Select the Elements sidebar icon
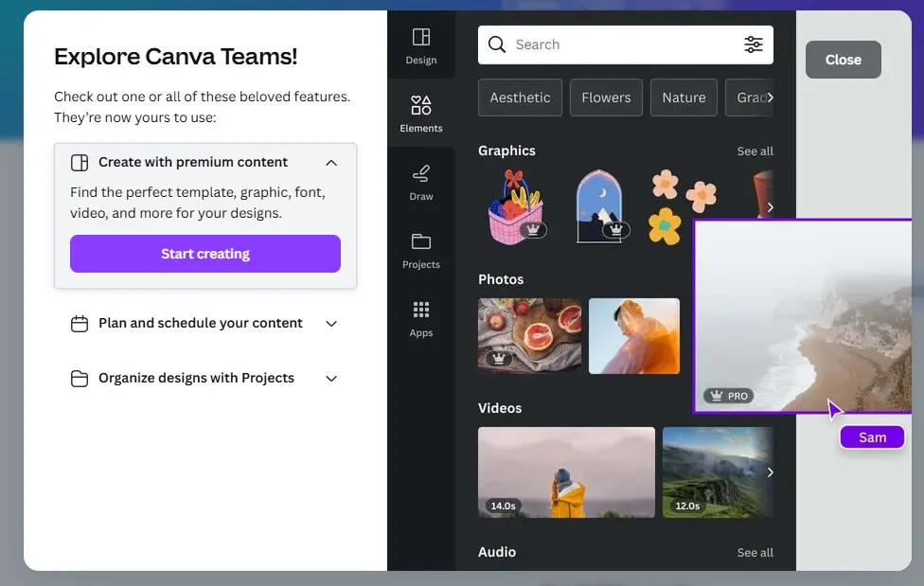Image resolution: width=924 pixels, height=586 pixels. [x=420, y=114]
